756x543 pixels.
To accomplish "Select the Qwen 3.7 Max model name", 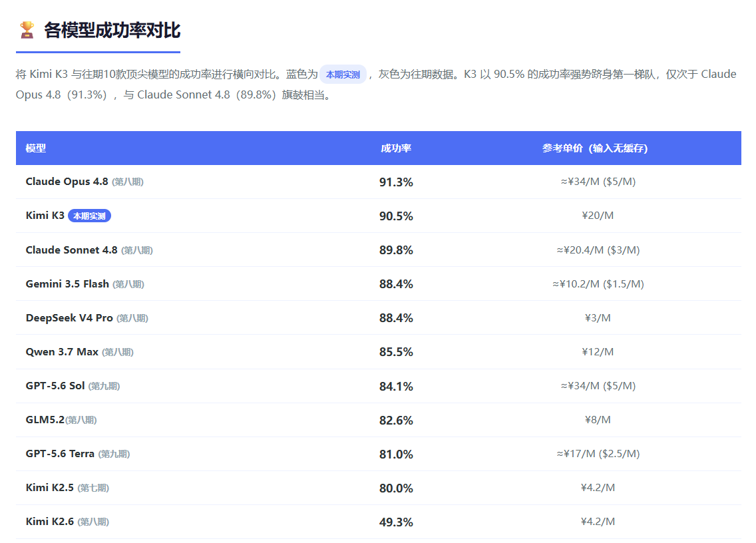I will coord(62,351).
